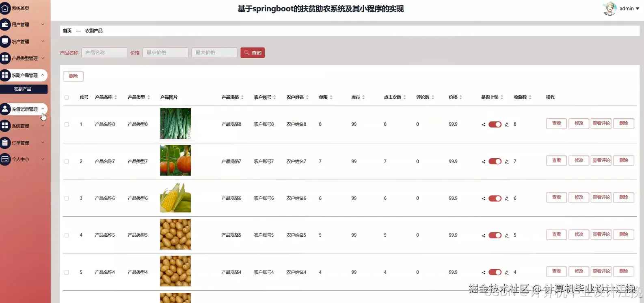Click the 产品类型管理 grid icon
This screenshot has height=303, width=644.
(5, 58)
